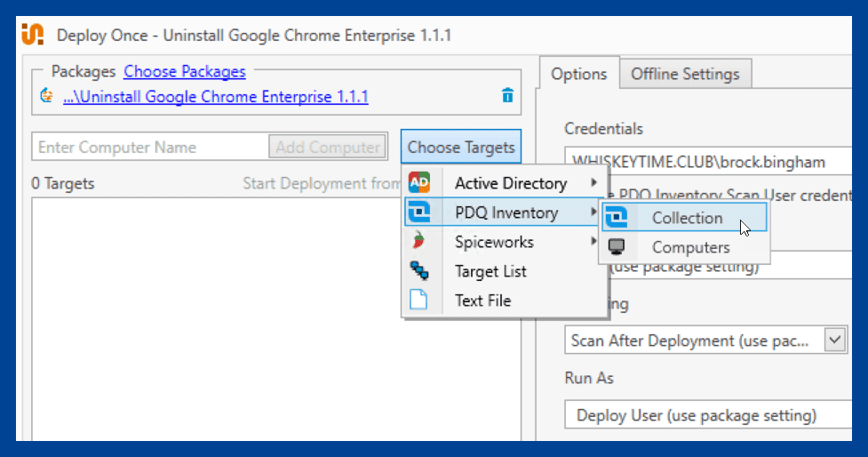The width and height of the screenshot is (868, 457).
Task: Select Collection in the submenu
Action: (685, 217)
